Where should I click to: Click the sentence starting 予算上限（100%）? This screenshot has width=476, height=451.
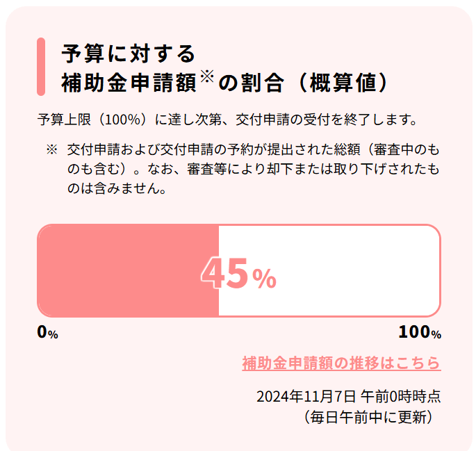coord(227,120)
